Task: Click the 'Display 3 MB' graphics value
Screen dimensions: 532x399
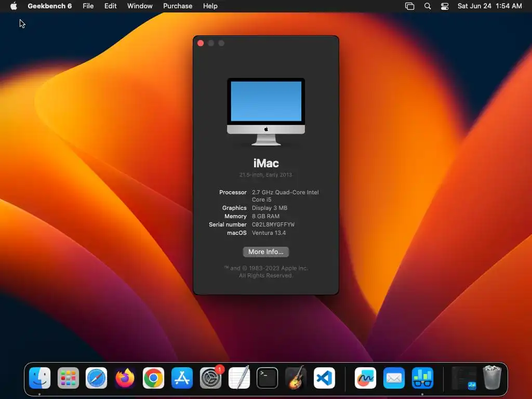Action: coord(270,208)
